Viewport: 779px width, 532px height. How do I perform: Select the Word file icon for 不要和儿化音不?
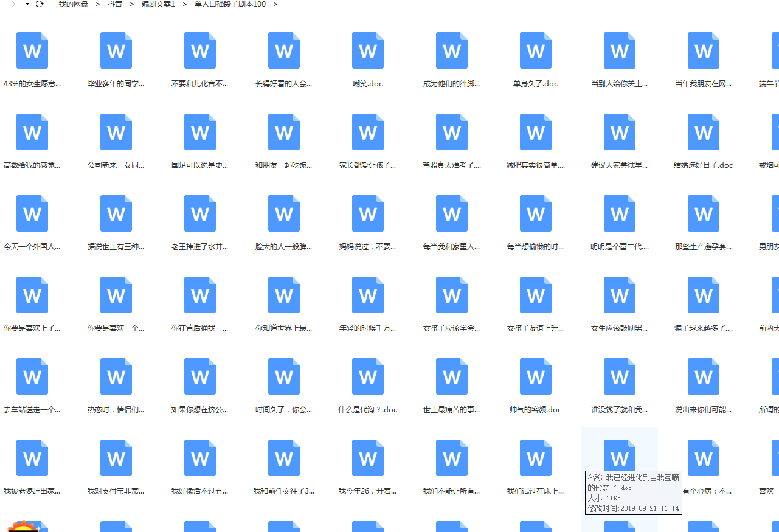click(200, 50)
